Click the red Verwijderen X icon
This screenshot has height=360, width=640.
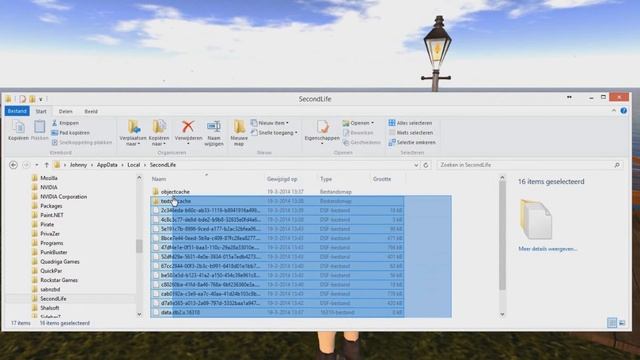pyautogui.click(x=188, y=127)
